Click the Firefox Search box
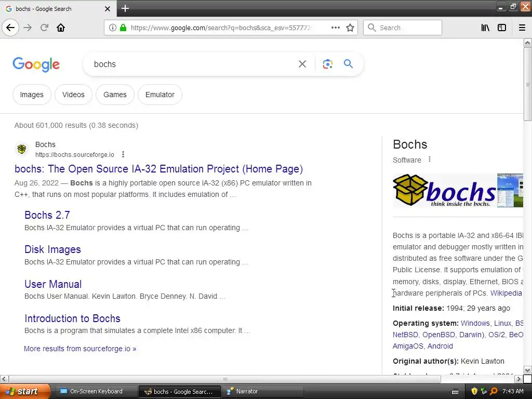 (x=403, y=28)
